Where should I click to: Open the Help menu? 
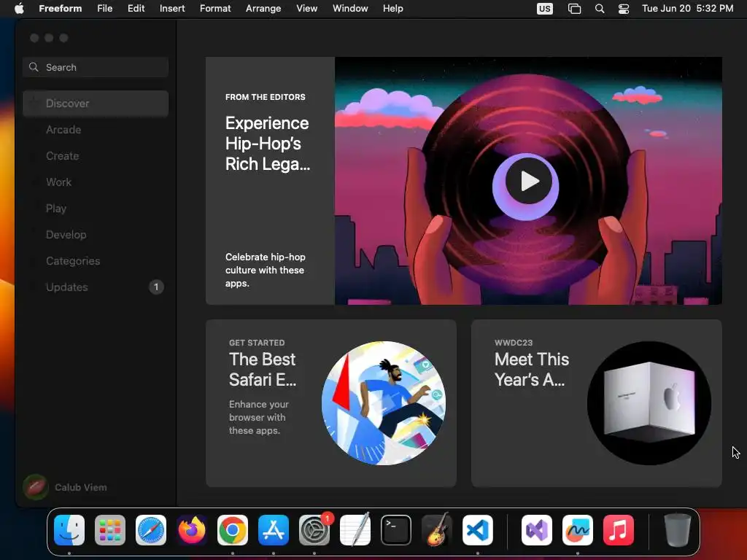coord(393,9)
